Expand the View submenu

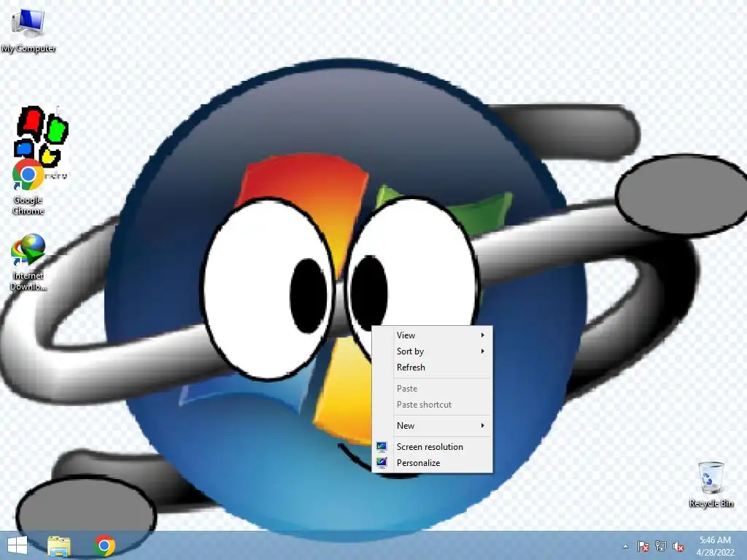432,335
